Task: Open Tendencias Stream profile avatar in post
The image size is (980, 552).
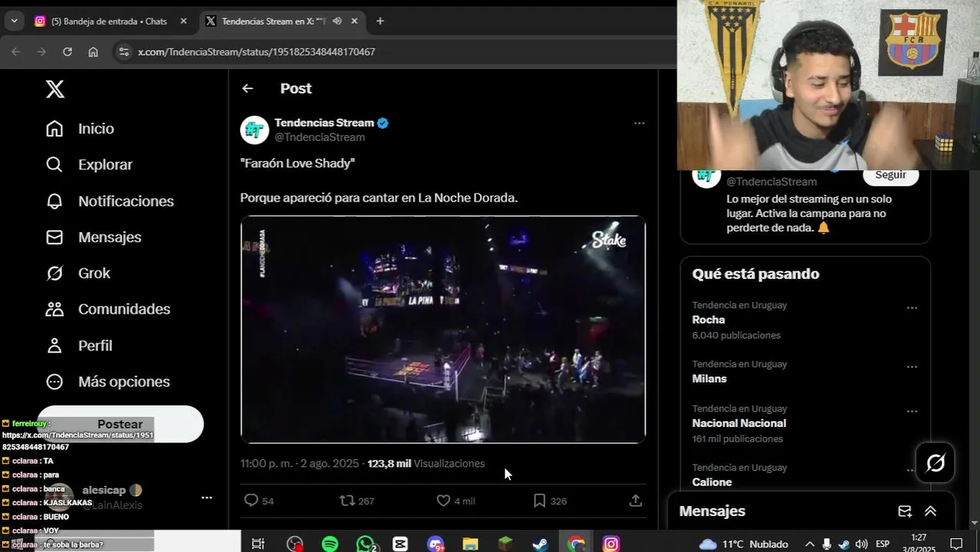Action: (255, 130)
